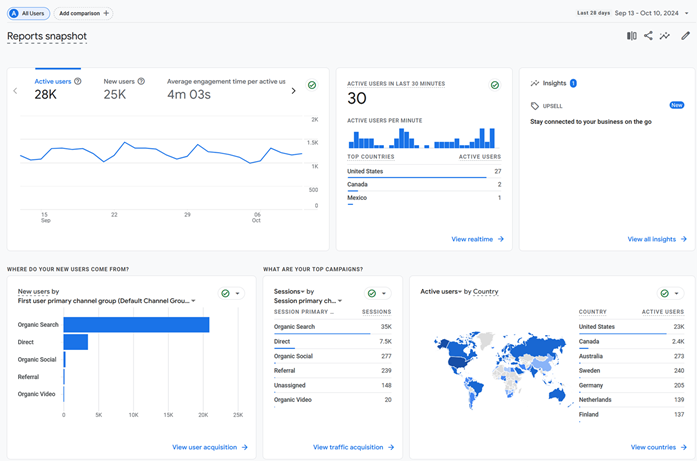Open the View realtime link

(477, 239)
